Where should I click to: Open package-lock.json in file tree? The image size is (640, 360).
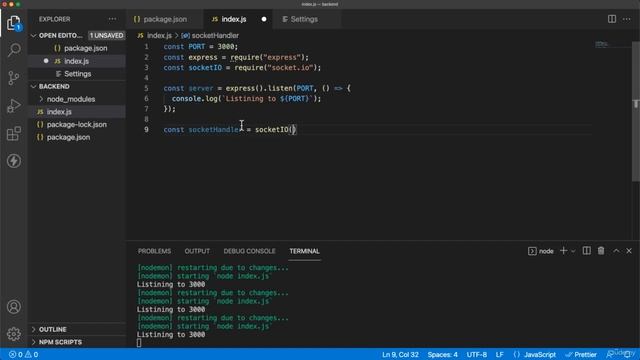(77, 124)
